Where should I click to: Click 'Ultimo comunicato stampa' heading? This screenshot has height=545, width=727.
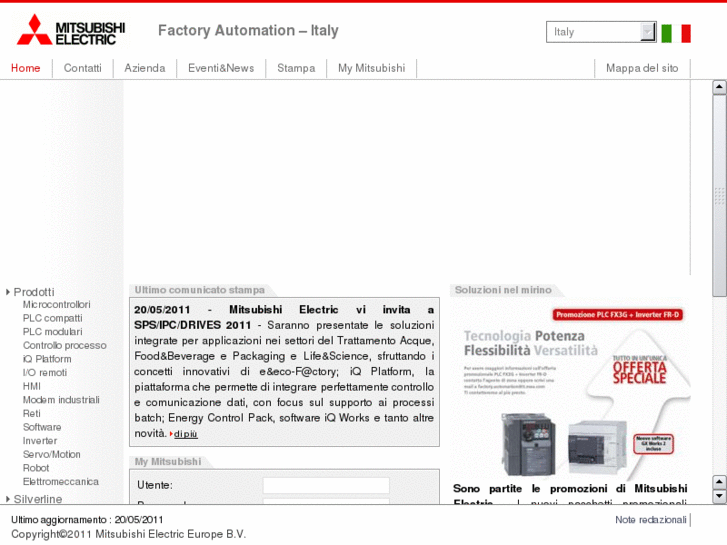point(199,290)
